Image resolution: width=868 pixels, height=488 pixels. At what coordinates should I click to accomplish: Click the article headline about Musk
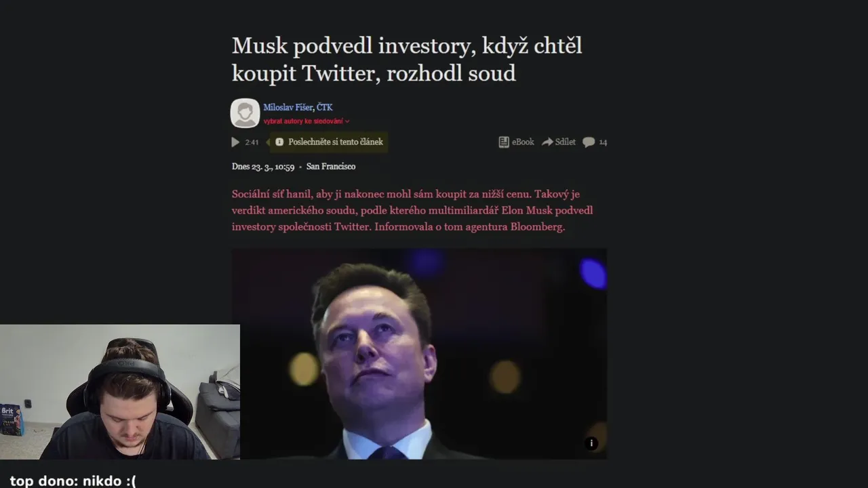(x=407, y=59)
